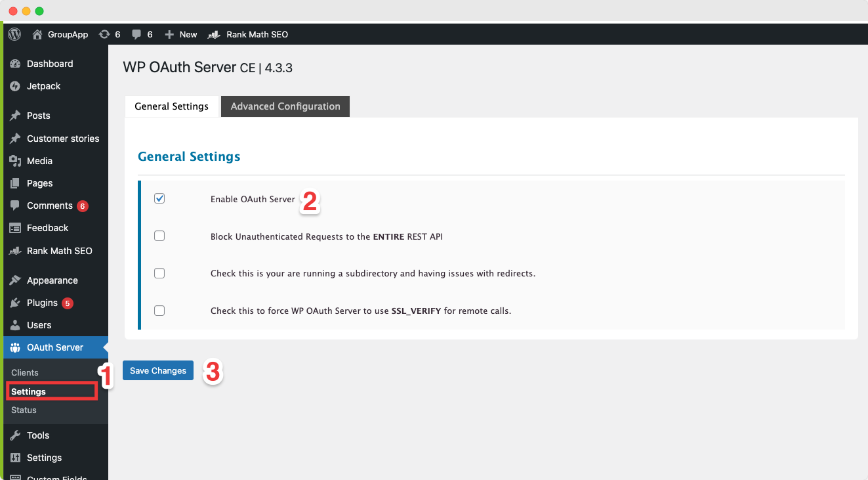Click the plus icon for New
Image resolution: width=868 pixels, height=480 pixels.
click(x=169, y=34)
